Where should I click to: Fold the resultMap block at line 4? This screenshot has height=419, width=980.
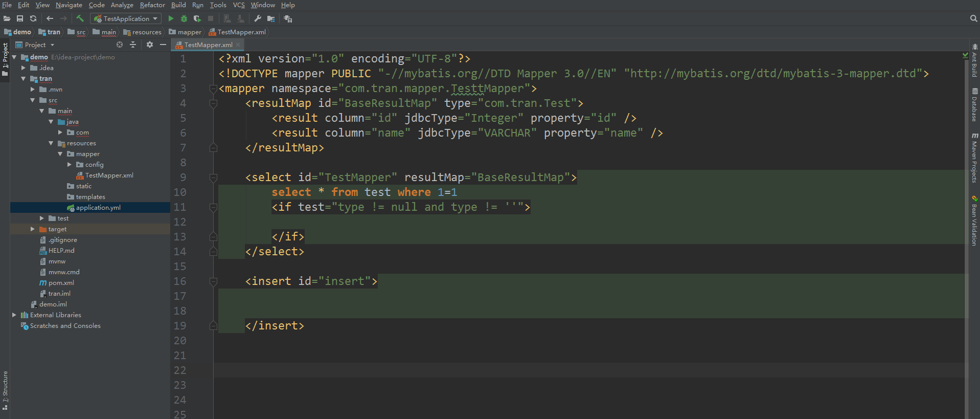(214, 103)
